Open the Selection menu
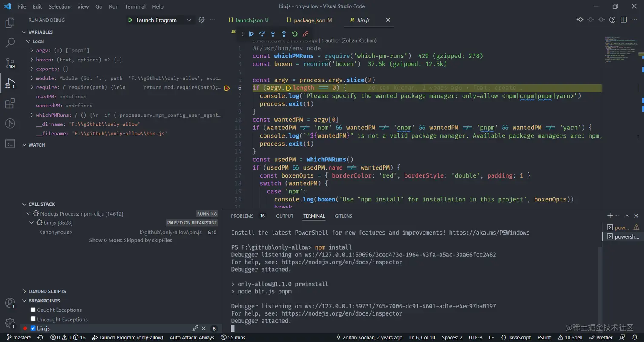 pyautogui.click(x=60, y=6)
